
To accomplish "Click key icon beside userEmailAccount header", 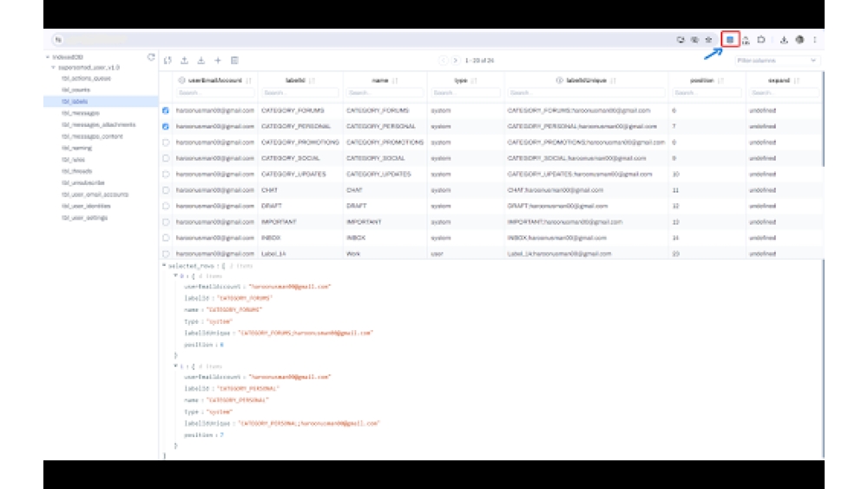I will 181,80.
